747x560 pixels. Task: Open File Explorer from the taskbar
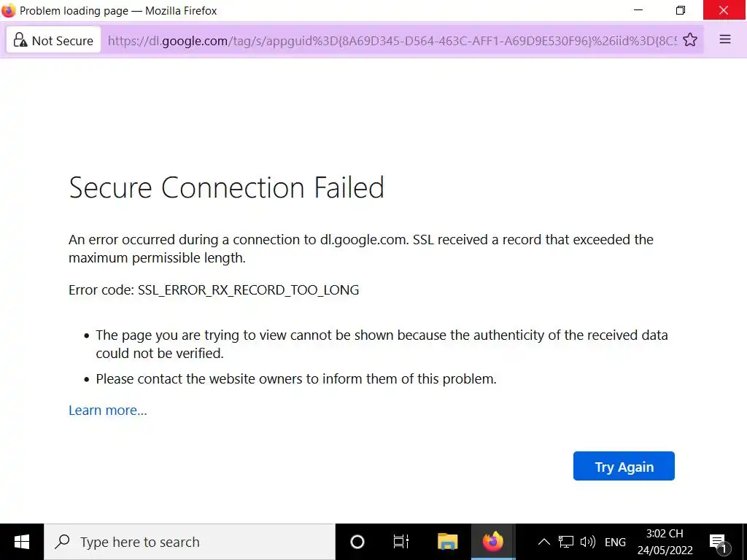(x=447, y=542)
